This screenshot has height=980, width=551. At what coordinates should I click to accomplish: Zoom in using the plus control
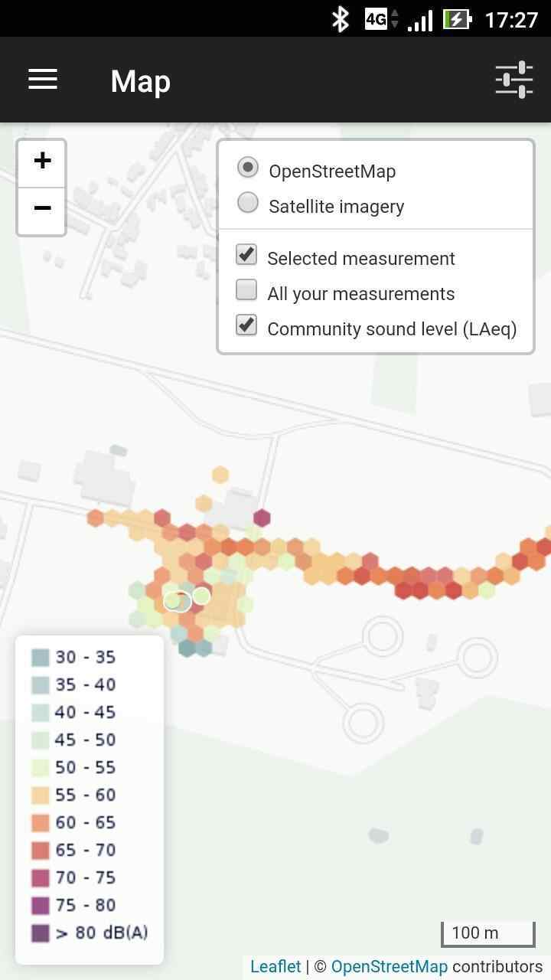click(41, 161)
